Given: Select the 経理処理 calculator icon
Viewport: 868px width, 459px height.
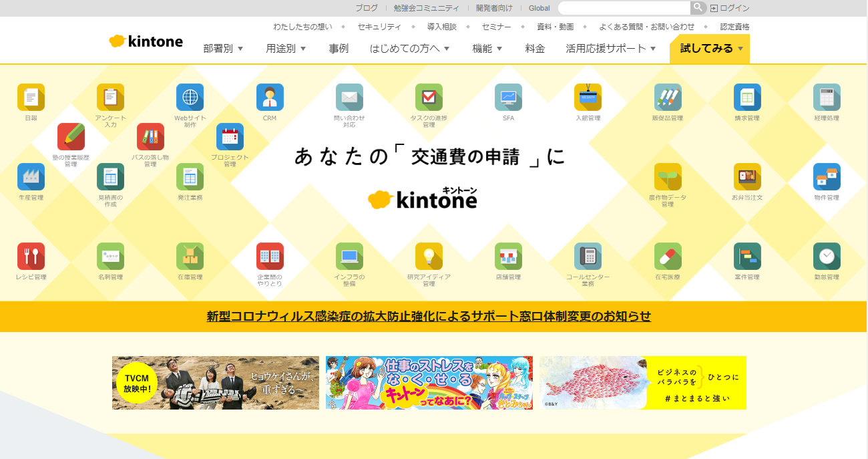Looking at the screenshot, I should coord(827,97).
